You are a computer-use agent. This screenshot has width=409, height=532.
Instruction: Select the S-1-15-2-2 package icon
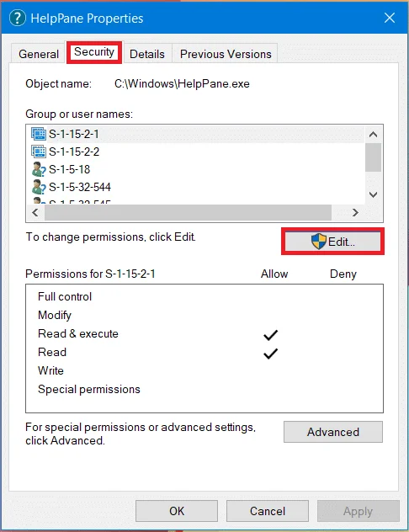point(39,152)
